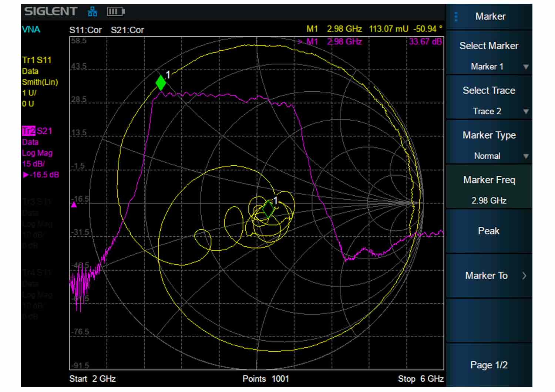Open the Select Trace dropdown showing Trace 2
Image resolution: width=555 pixels, height=392 pixels.
(x=489, y=111)
